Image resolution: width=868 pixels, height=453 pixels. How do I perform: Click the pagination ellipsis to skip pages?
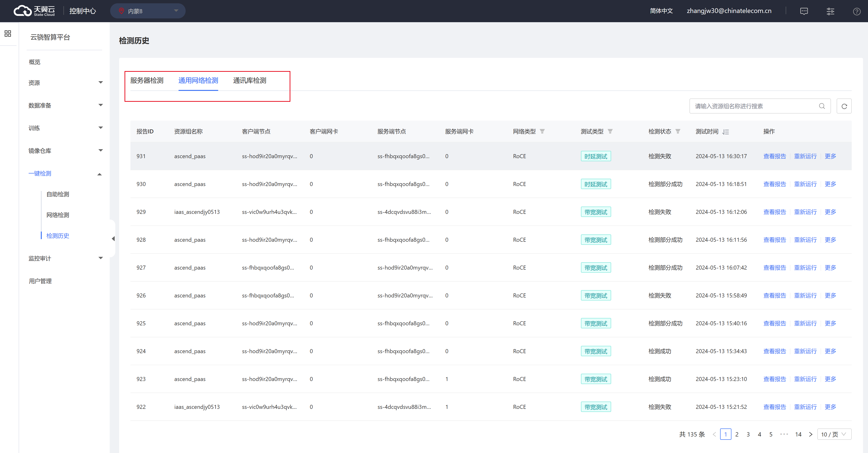point(784,434)
